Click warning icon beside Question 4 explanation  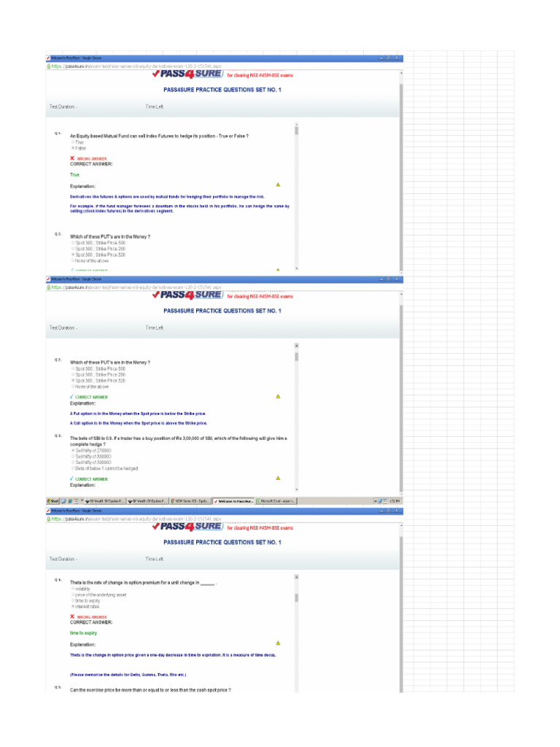pyautogui.click(x=278, y=643)
